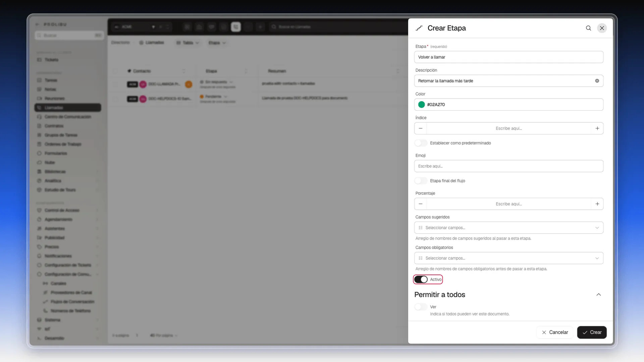Image resolution: width=644 pixels, height=362 pixels.
Task: Open Centro de Comunicación in sidebar
Action: (x=68, y=117)
